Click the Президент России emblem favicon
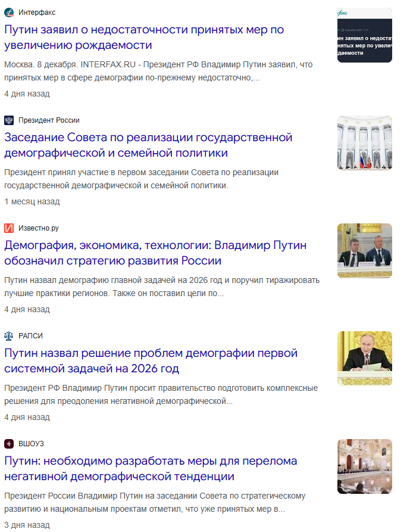Viewport: 413px width, 532px height. [x=9, y=120]
